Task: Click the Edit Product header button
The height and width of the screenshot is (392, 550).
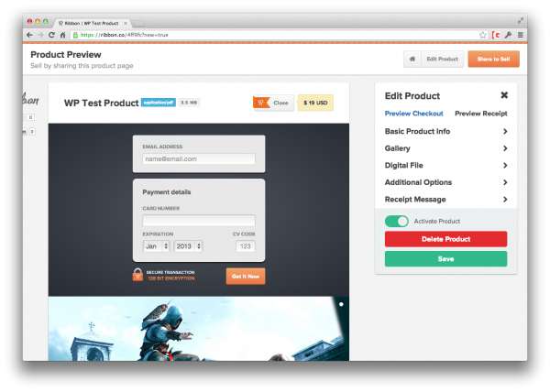Action: (x=443, y=59)
